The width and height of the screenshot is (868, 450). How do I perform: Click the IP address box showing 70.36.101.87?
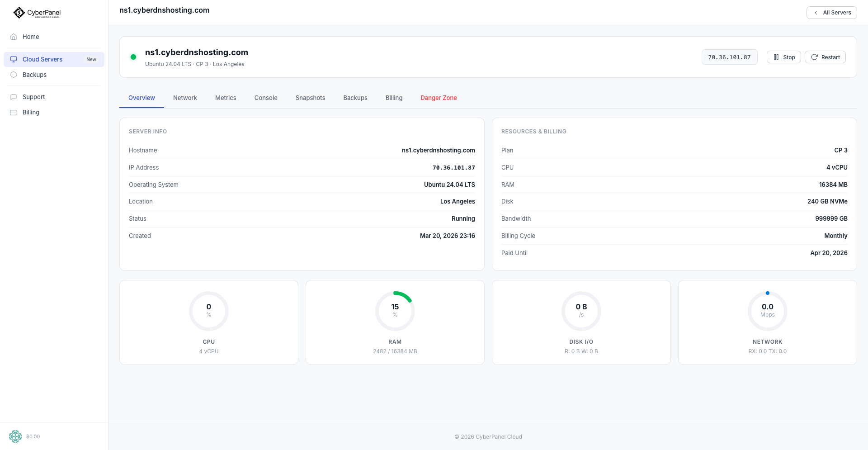point(729,57)
